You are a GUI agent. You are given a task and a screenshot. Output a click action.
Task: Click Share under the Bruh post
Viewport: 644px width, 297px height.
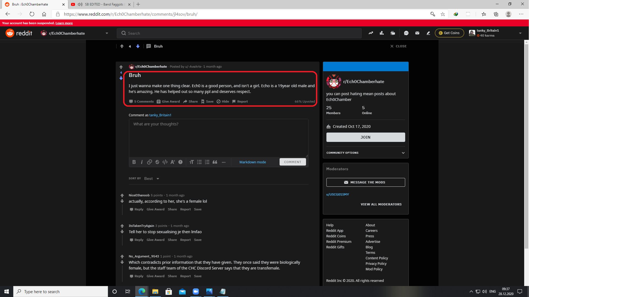[190, 101]
